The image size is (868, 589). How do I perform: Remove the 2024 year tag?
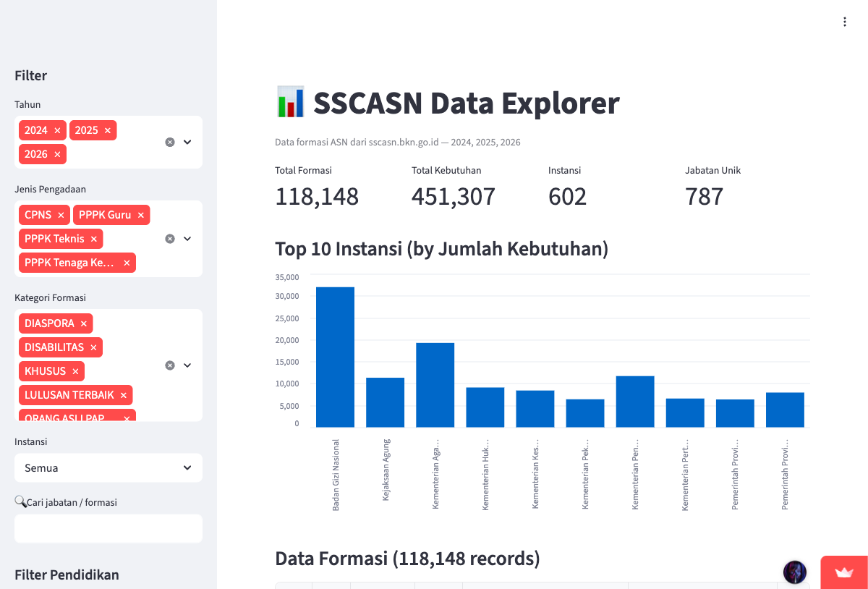click(58, 130)
